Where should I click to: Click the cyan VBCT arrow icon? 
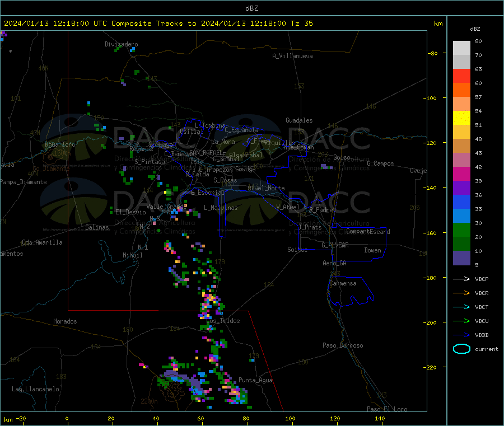pyautogui.click(x=461, y=307)
